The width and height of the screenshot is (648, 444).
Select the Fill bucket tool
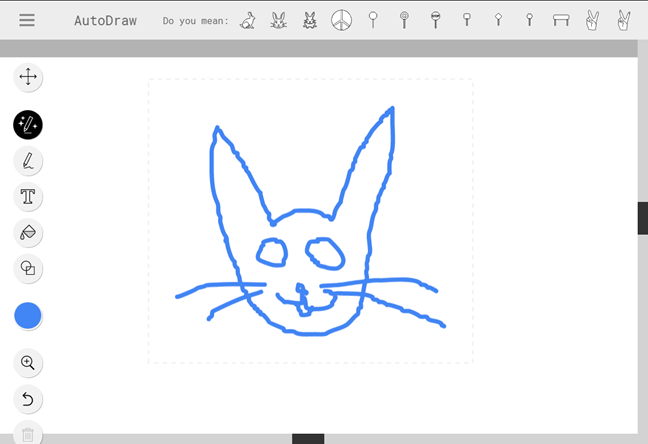point(28,233)
